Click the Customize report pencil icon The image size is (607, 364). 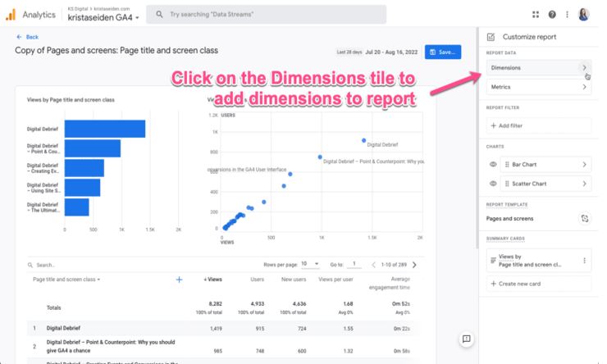(491, 37)
